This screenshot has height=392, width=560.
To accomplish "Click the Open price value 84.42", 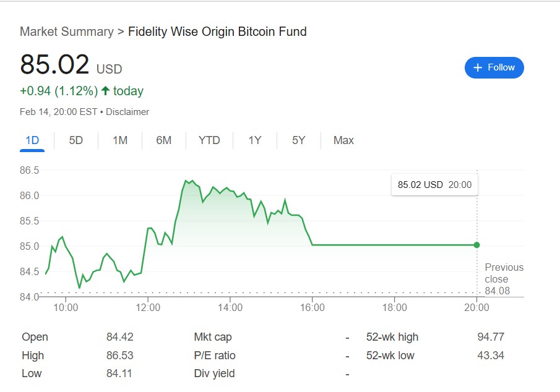I will pyautogui.click(x=120, y=337).
